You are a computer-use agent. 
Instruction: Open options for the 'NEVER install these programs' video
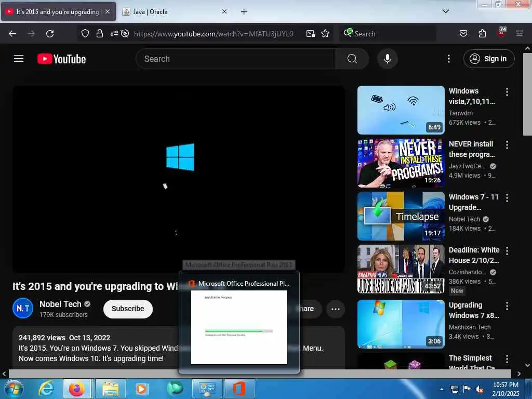click(x=507, y=145)
